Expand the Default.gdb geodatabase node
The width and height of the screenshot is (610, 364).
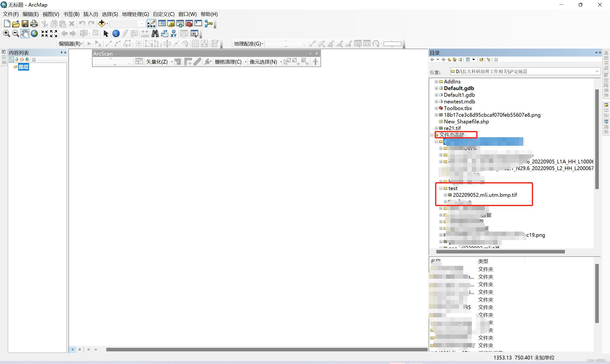(x=436, y=88)
